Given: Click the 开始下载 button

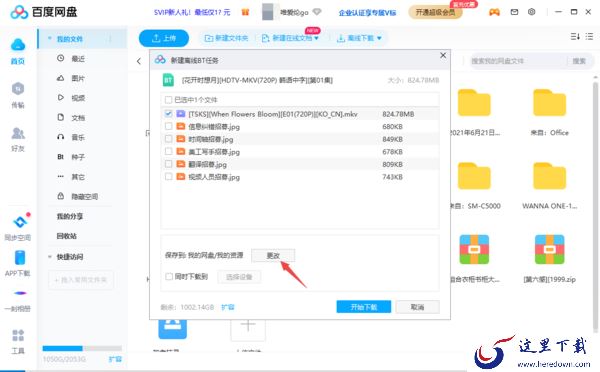Looking at the screenshot, I should click(364, 307).
